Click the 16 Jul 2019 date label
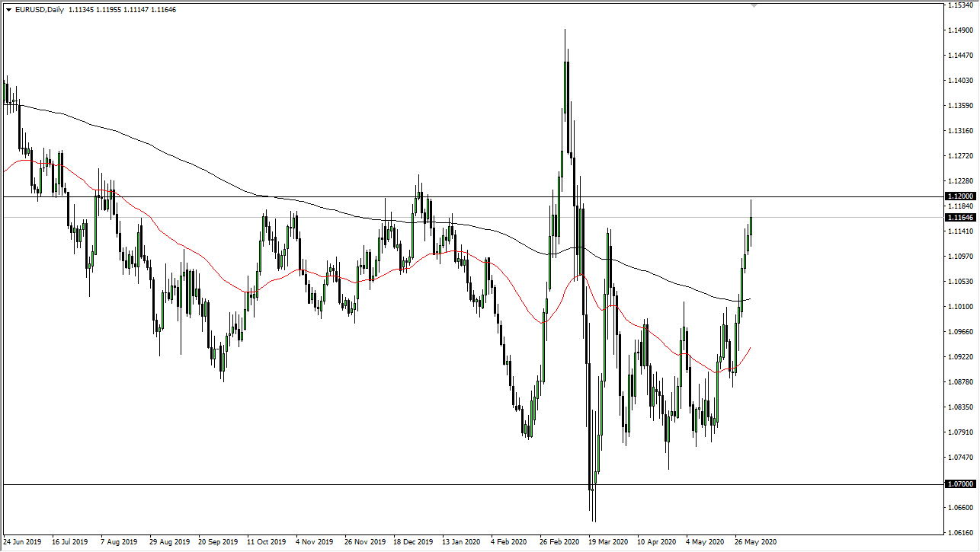This screenshot has width=980, height=552. point(72,543)
